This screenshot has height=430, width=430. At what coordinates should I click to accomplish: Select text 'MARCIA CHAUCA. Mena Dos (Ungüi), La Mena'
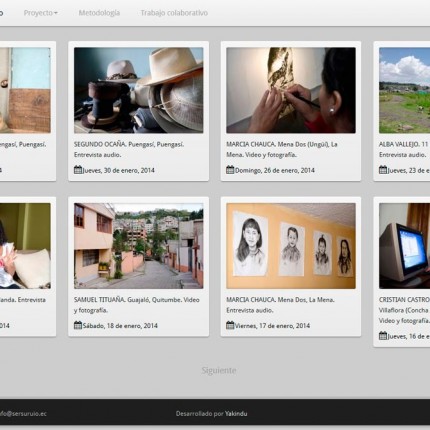[x=282, y=149]
